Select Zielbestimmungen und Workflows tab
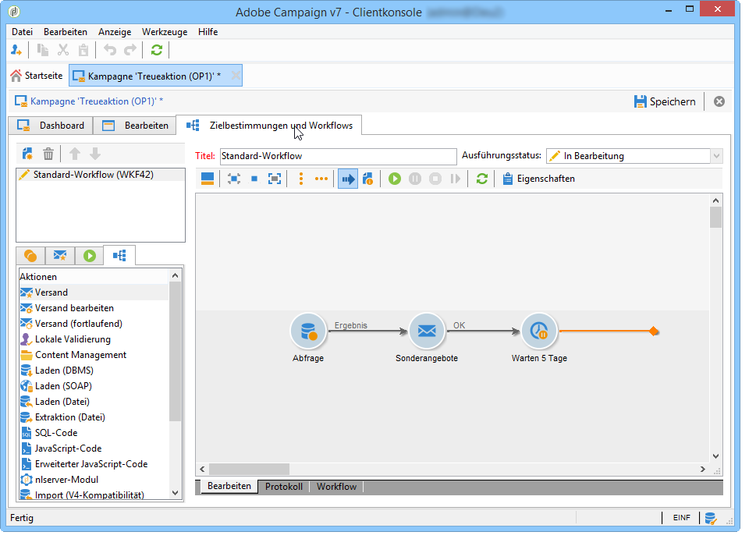The image size is (756, 546). (x=269, y=126)
